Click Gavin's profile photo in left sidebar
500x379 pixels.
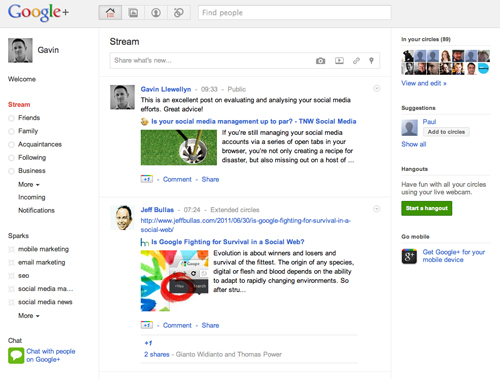[x=20, y=50]
